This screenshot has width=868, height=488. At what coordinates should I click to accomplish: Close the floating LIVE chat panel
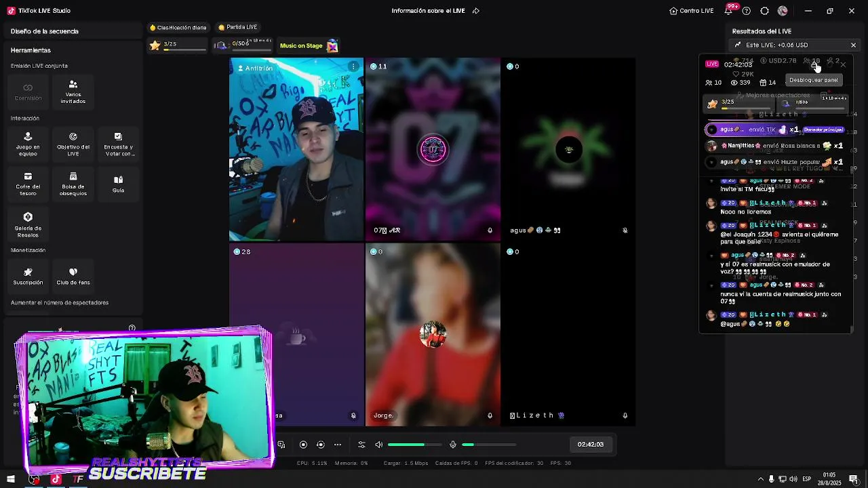[x=843, y=64]
